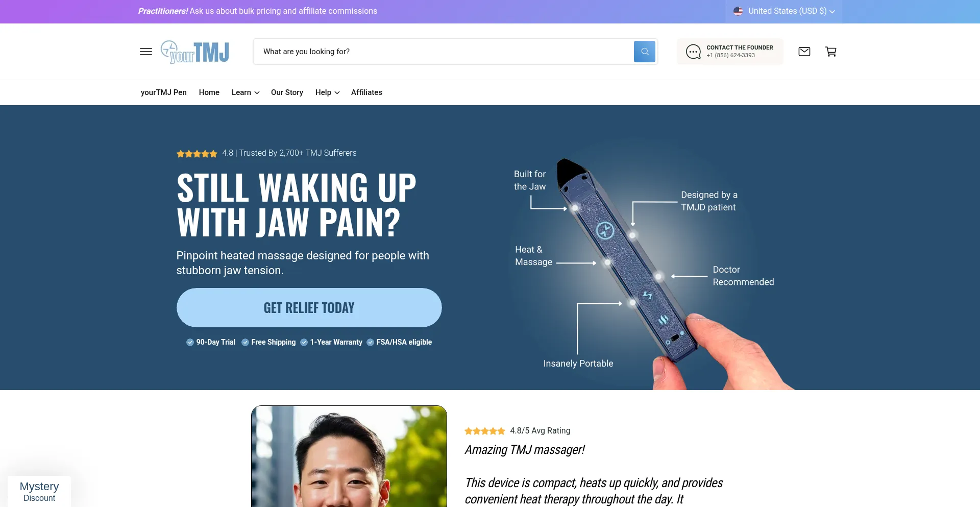Open the Our Story menu item
The image size is (980, 507).
pyautogui.click(x=287, y=92)
